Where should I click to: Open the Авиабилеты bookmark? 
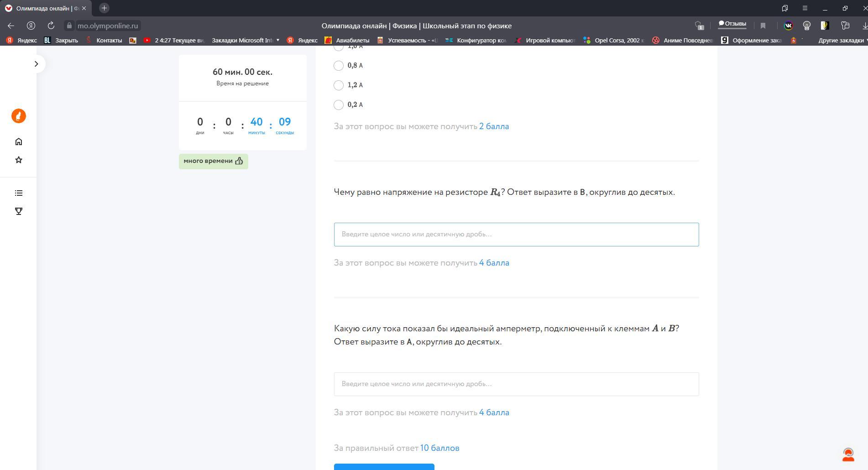(347, 40)
